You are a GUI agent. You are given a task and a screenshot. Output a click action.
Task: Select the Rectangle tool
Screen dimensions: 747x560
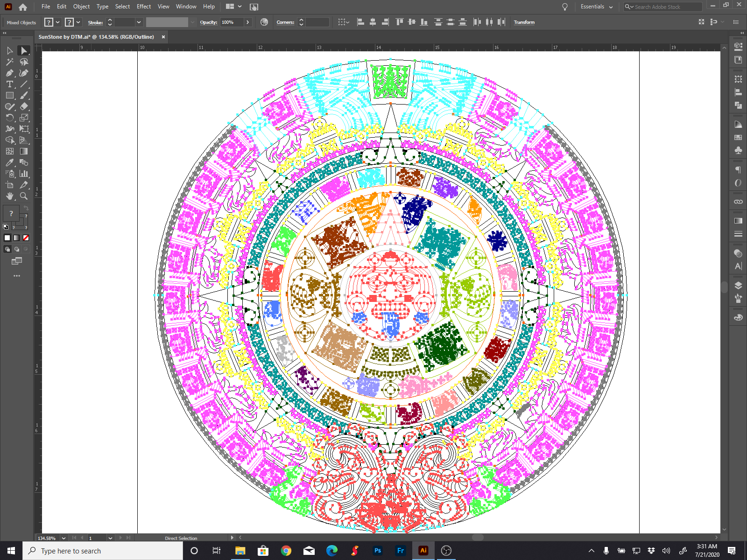[10, 95]
